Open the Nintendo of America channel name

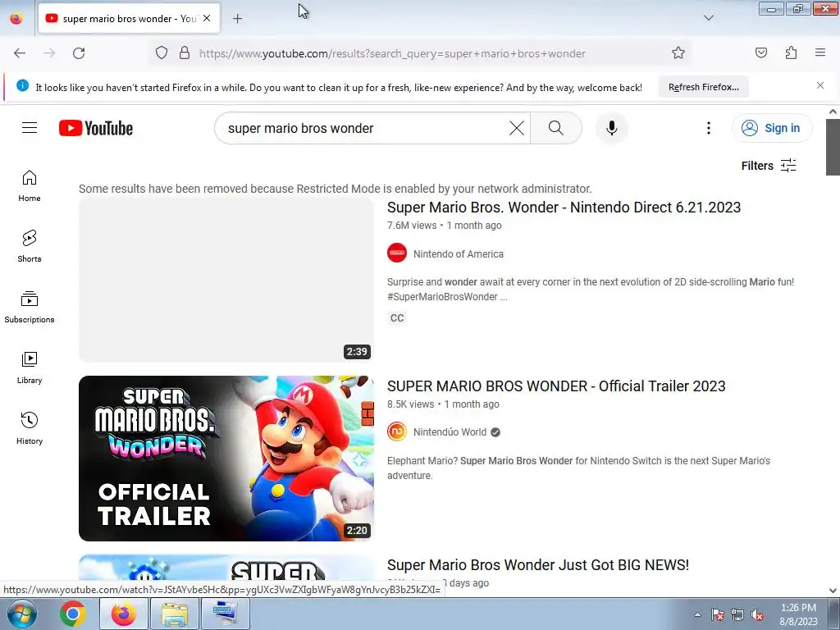point(458,254)
